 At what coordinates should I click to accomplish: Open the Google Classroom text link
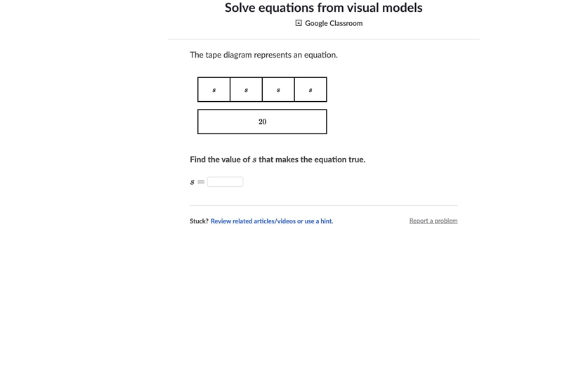click(x=334, y=23)
